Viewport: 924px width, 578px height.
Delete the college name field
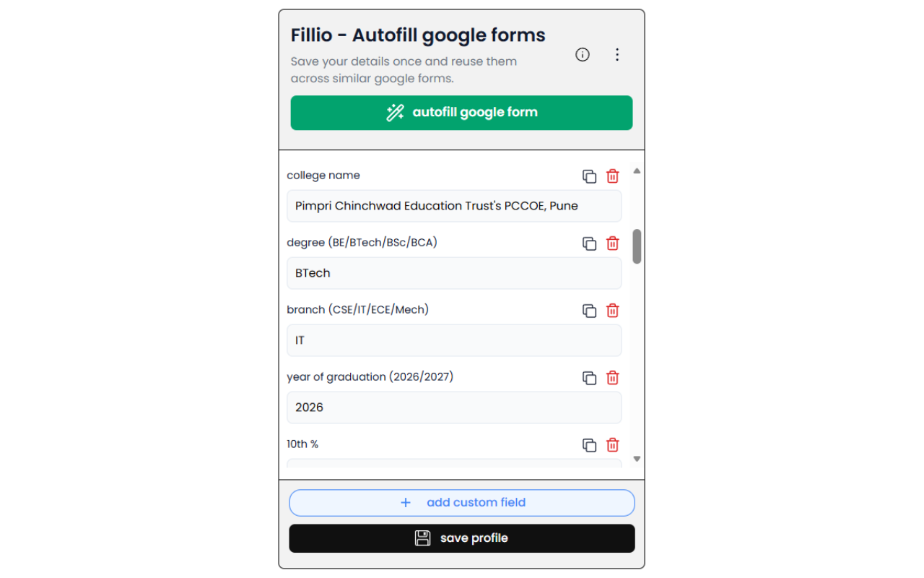(613, 176)
